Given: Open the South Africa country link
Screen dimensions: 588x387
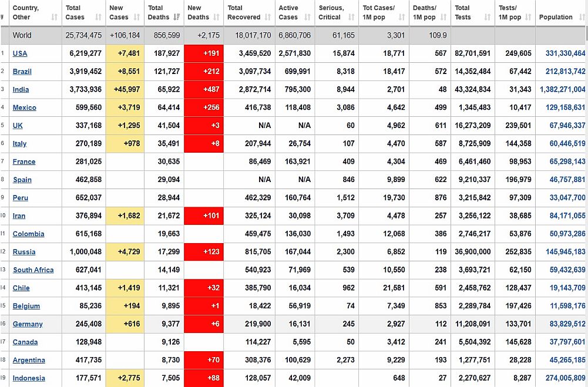Looking at the screenshot, I should 33,270.
